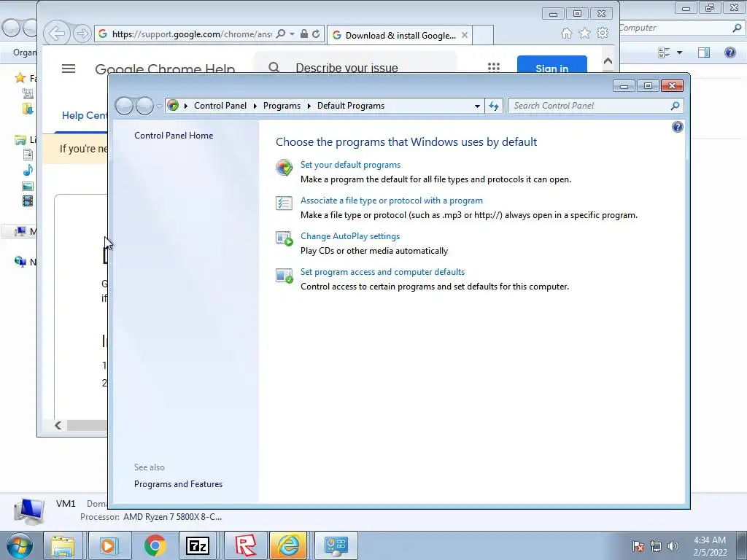Click the IE address bar search icon
This screenshot has height=560, width=747.
281,34
